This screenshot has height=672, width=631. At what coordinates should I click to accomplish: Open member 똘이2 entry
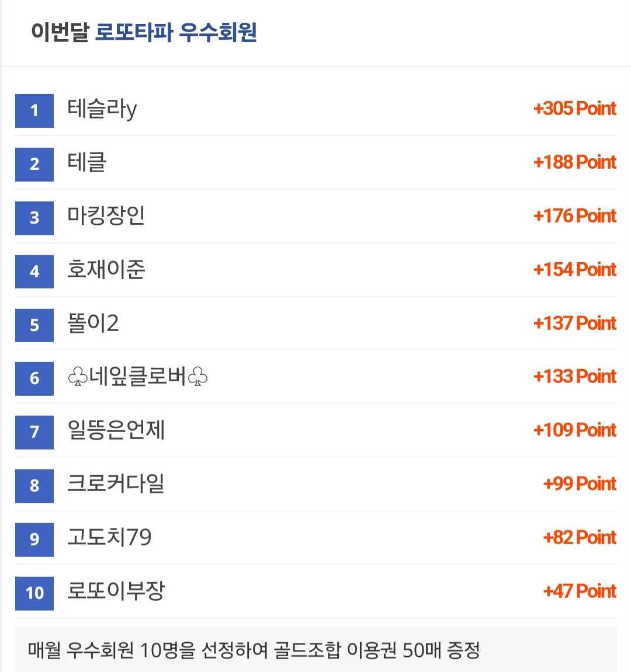click(x=93, y=323)
